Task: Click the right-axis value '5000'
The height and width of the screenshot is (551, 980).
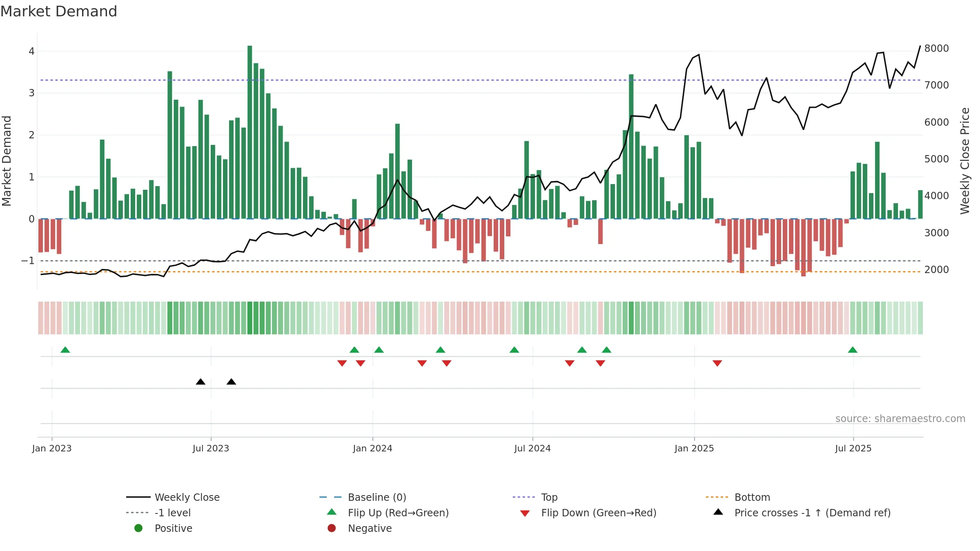Action: (x=937, y=159)
